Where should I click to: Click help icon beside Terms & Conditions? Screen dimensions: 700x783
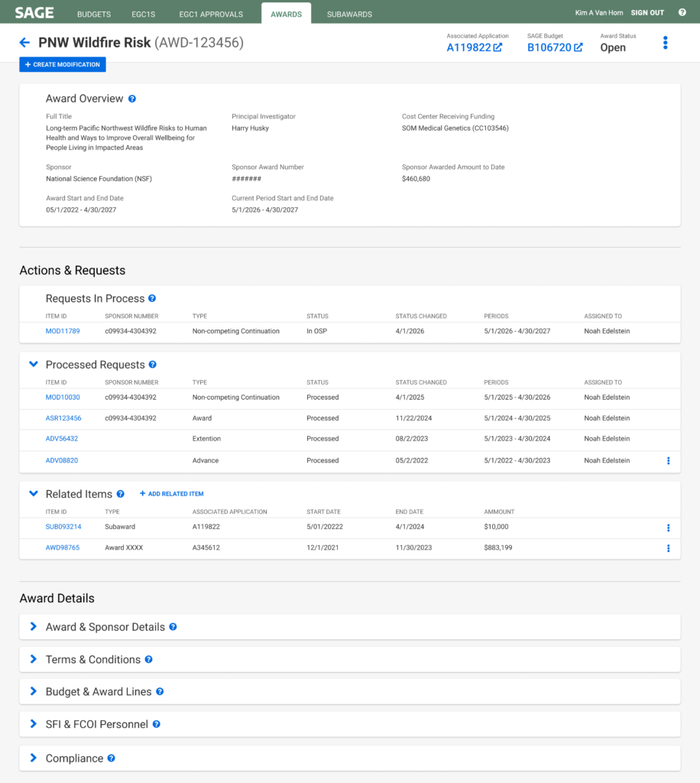tap(149, 659)
